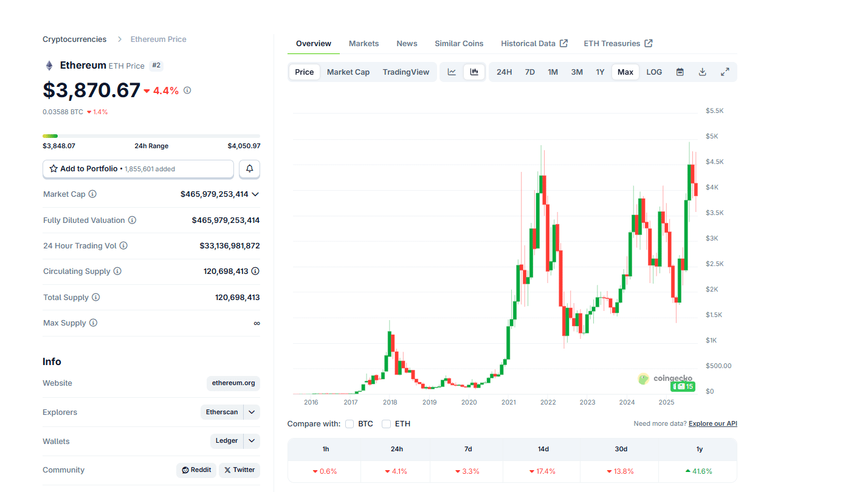Expand the Market Cap row chevron
Screen dimensions: 868x492
click(257, 194)
